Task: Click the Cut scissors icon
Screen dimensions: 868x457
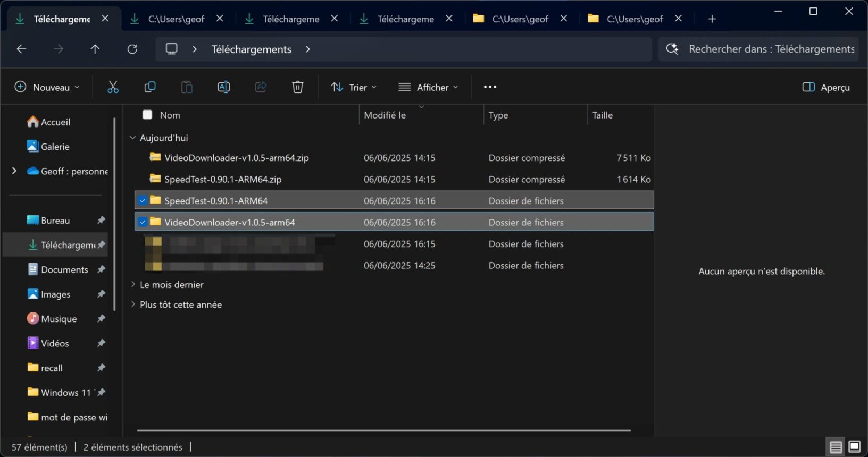Action: (113, 87)
